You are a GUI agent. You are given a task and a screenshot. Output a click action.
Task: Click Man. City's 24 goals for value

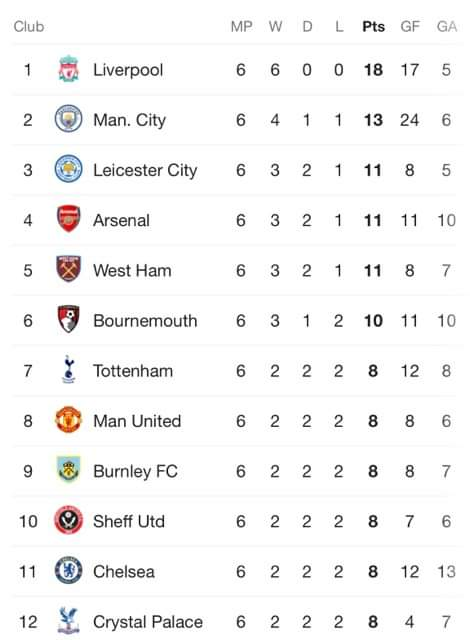[x=409, y=120]
